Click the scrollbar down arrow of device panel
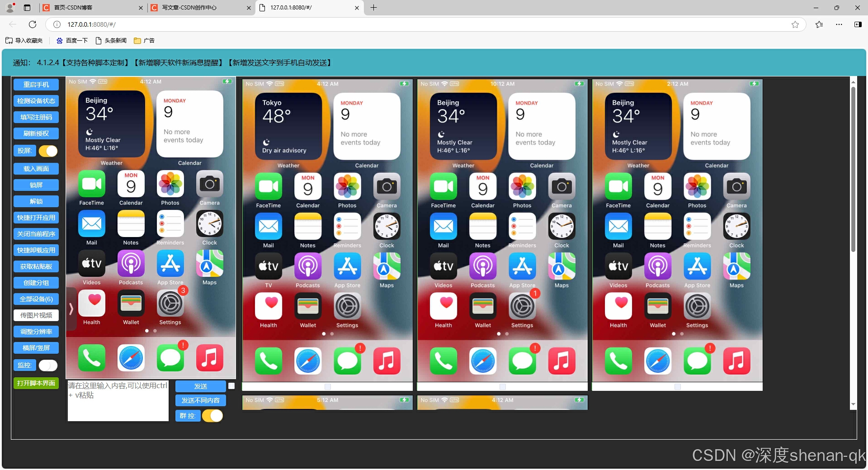The height and width of the screenshot is (470, 868). point(853,404)
